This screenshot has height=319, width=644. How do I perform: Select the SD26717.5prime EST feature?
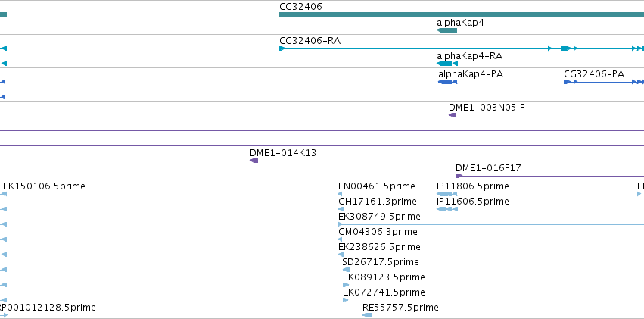(x=347, y=270)
